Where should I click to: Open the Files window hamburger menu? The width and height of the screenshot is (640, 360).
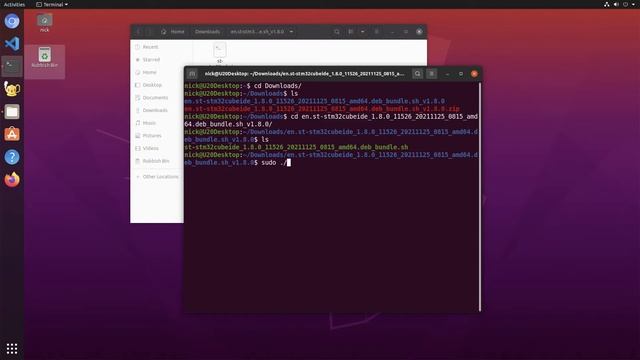coord(376,31)
